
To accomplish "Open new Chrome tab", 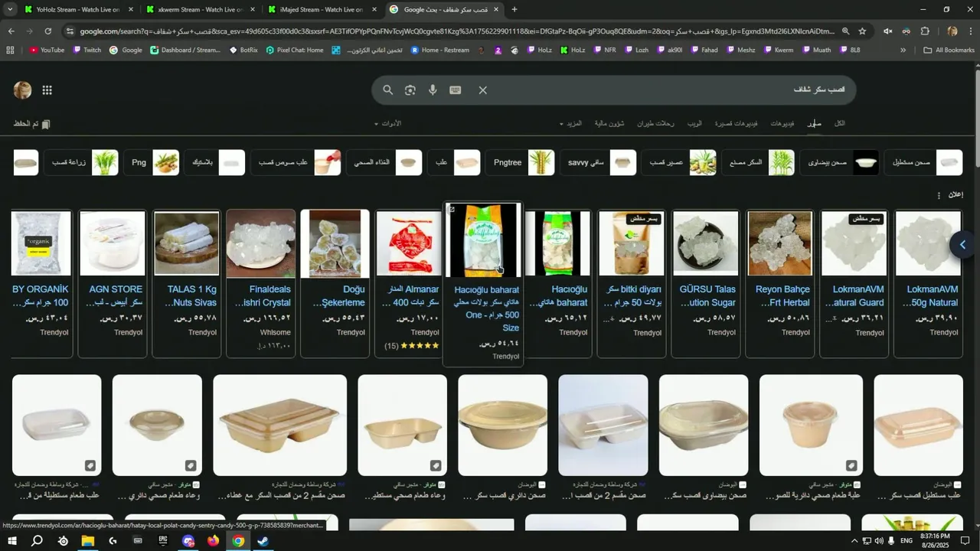I will pyautogui.click(x=514, y=9).
